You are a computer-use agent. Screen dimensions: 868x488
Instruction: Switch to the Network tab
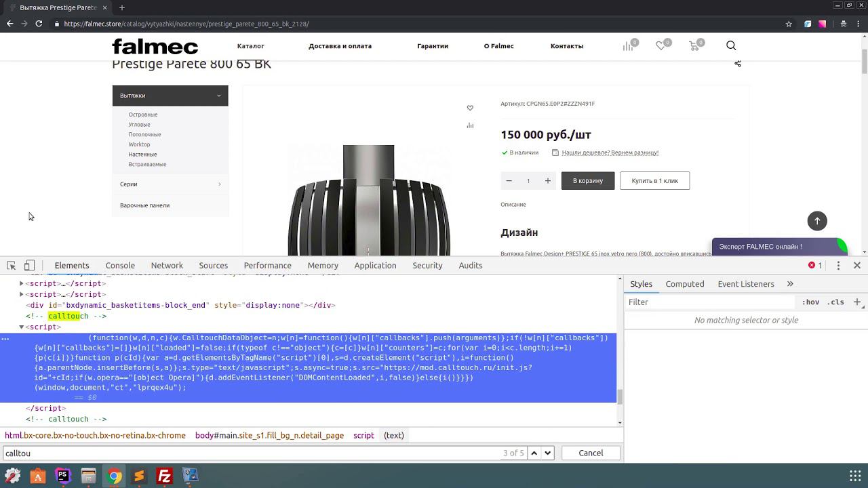167,265
